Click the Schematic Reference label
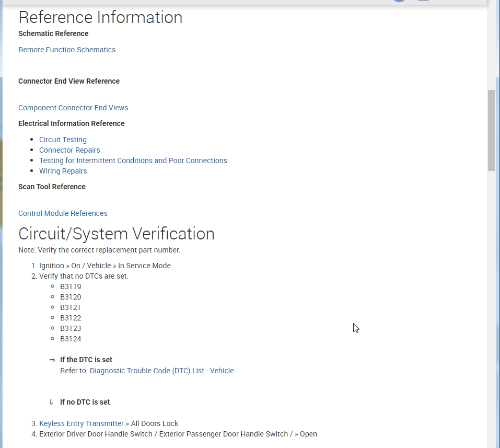 click(x=53, y=33)
